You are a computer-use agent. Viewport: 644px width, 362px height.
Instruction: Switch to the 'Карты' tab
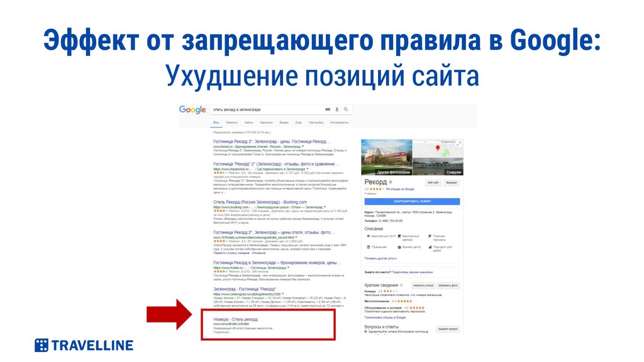(x=249, y=123)
